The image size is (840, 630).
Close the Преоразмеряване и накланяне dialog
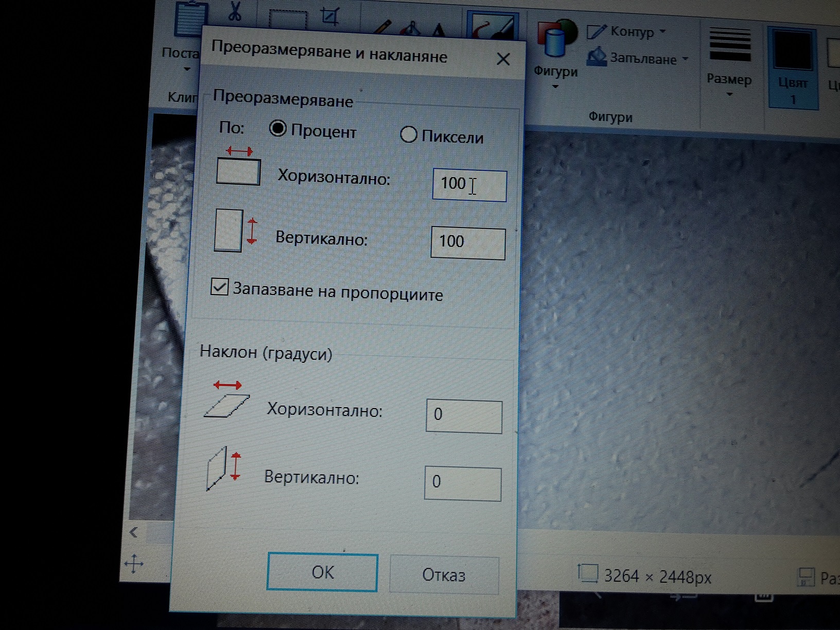(x=503, y=60)
